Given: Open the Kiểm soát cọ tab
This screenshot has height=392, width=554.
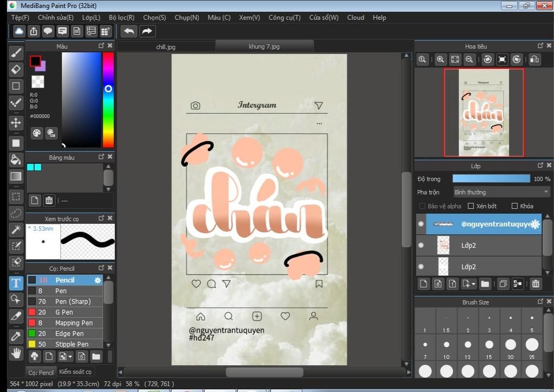Looking at the screenshot, I should (x=75, y=371).
